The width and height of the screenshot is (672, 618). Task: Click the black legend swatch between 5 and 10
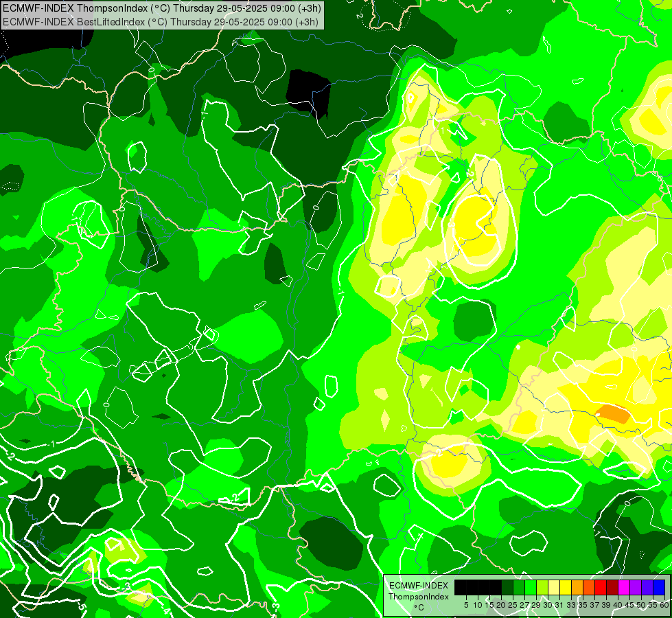472,587
